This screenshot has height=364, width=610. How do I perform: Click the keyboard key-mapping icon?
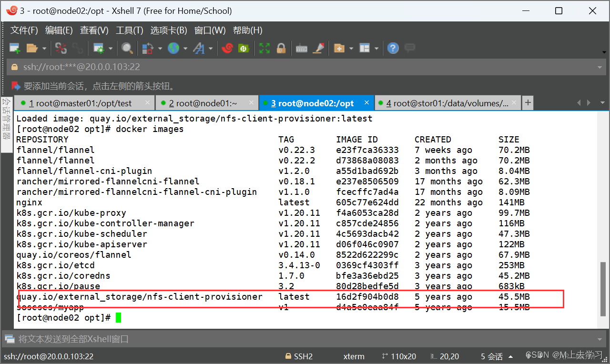(302, 48)
